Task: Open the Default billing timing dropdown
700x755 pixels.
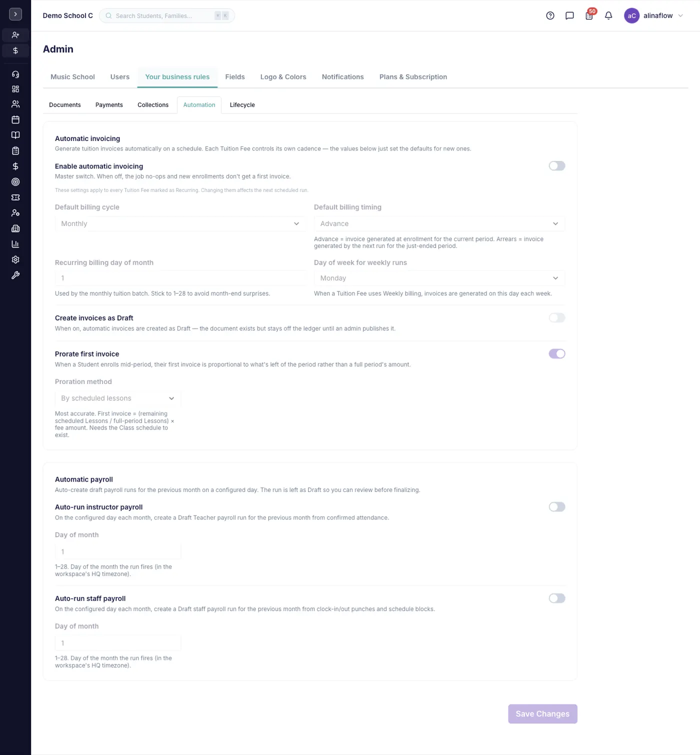Action: tap(439, 223)
